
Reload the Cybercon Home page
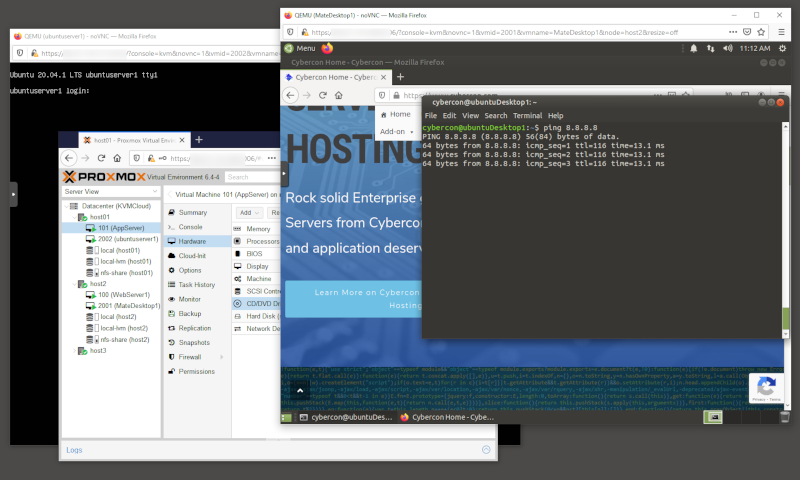coord(322,95)
